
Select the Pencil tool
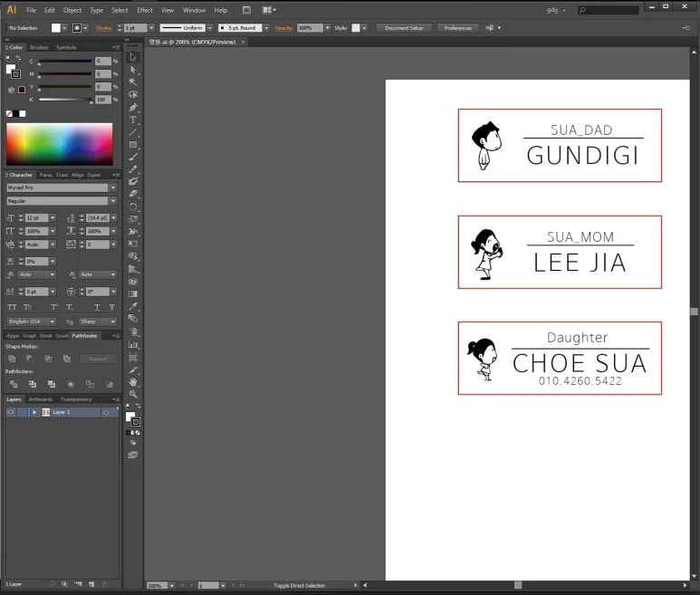click(133, 169)
